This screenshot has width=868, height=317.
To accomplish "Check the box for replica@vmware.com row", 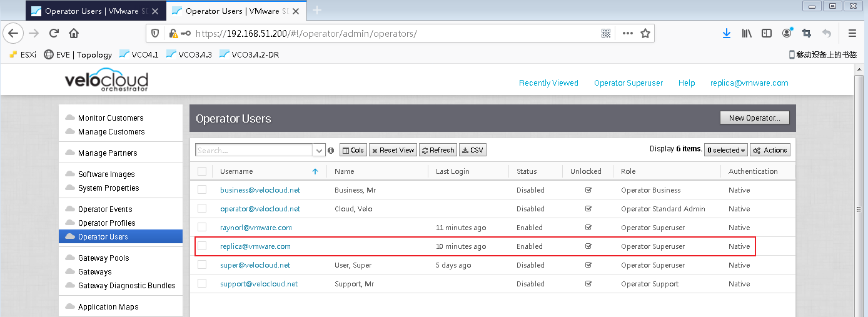I will click(x=202, y=246).
